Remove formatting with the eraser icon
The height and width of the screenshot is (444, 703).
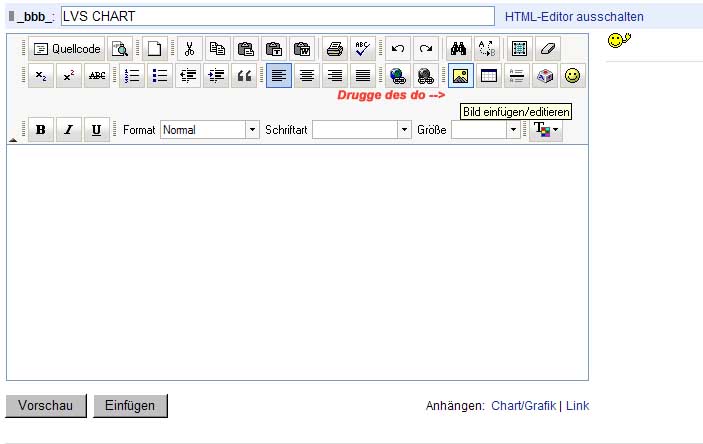tap(547, 48)
